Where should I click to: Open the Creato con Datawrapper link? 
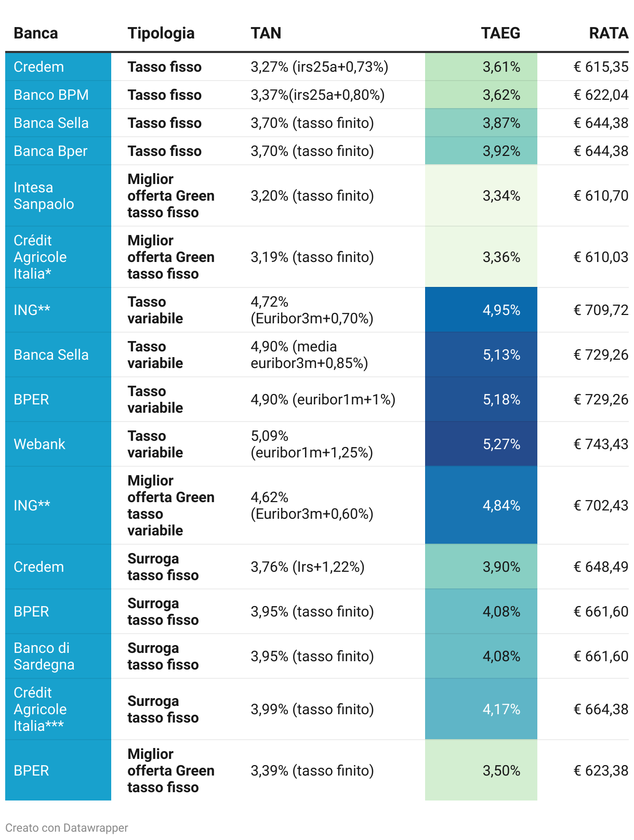67,828
